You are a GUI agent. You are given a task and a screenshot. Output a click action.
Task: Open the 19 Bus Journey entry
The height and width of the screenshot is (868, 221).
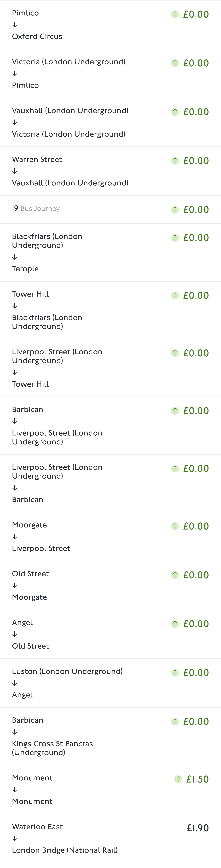coord(110,210)
